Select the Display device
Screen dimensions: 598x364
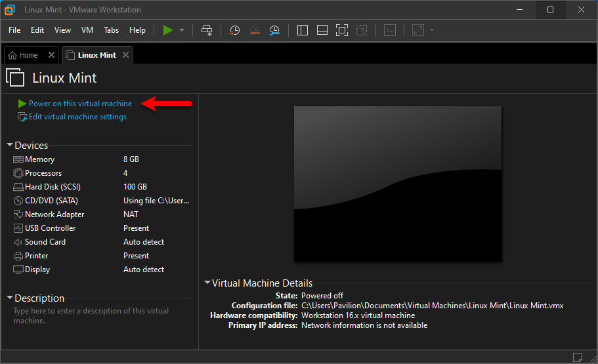(102, 269)
